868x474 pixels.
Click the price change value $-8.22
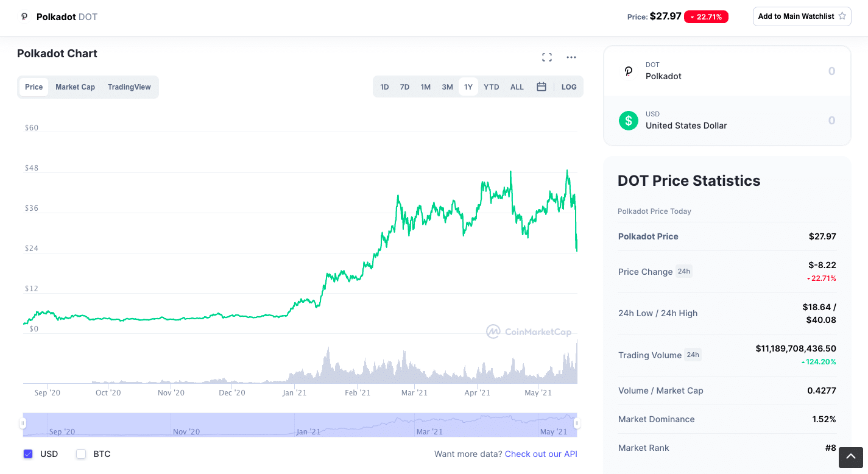pyautogui.click(x=822, y=265)
